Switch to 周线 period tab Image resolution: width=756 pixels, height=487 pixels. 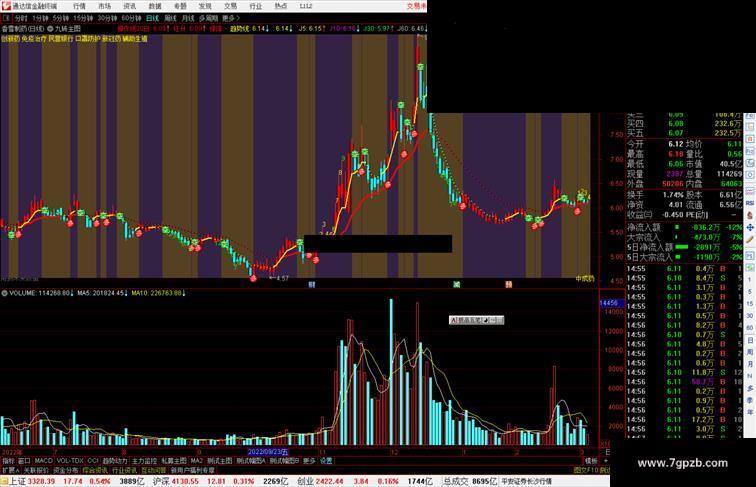click(171, 18)
